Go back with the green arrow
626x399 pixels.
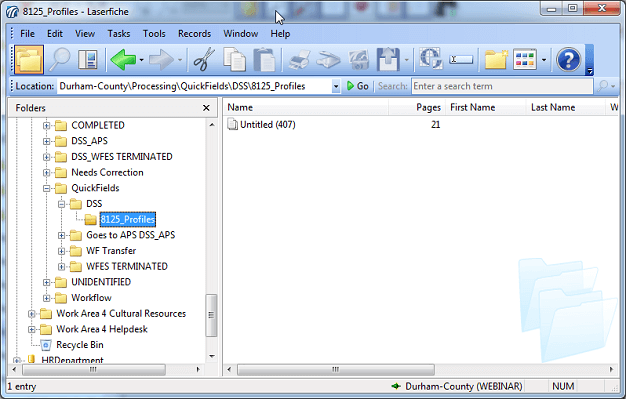click(x=123, y=60)
